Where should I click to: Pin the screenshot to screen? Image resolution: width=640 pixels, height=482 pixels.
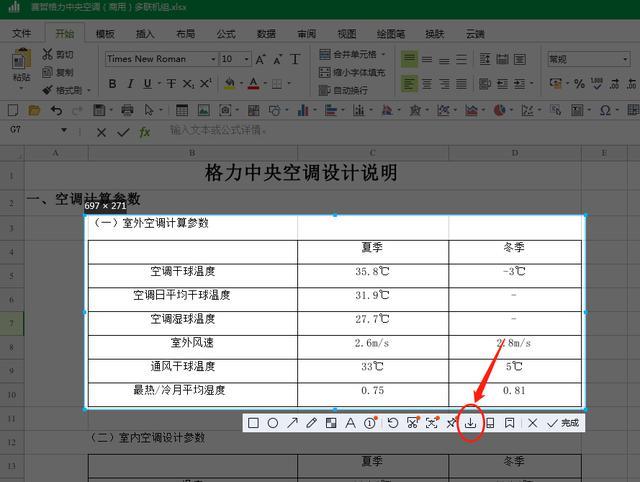[x=451, y=423]
